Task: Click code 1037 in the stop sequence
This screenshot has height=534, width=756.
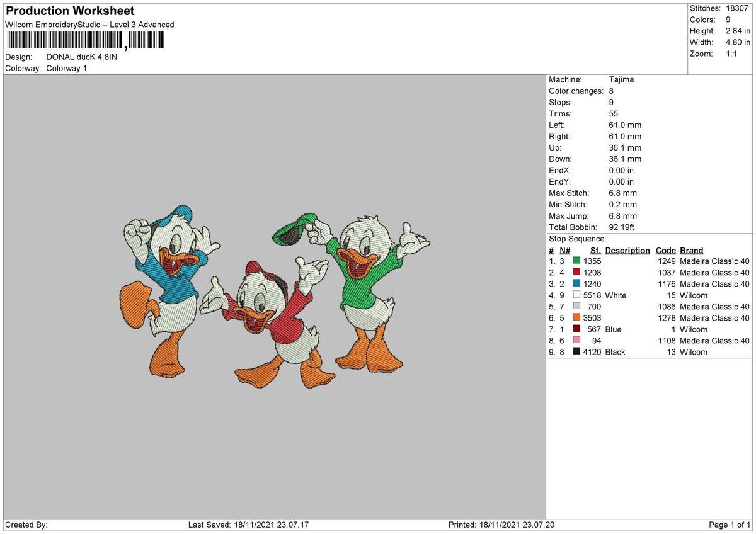Action: (x=667, y=272)
